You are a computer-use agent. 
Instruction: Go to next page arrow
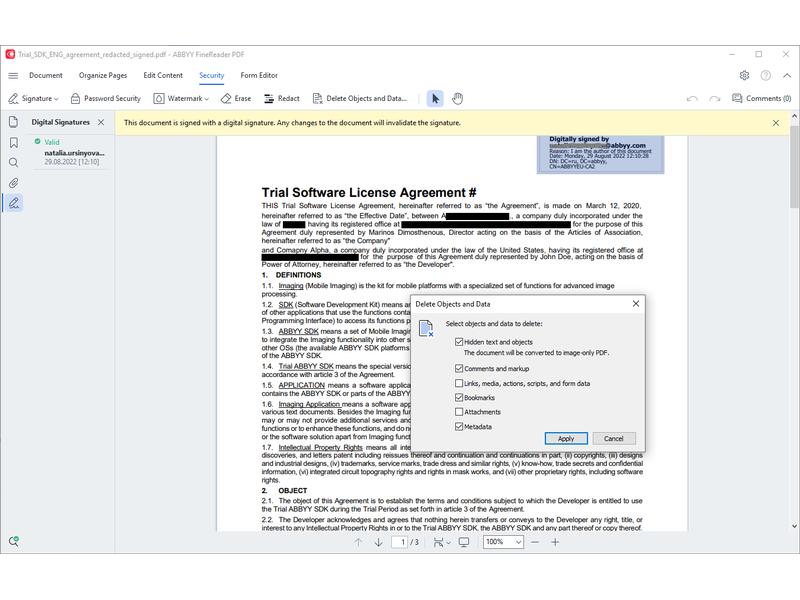click(379, 542)
